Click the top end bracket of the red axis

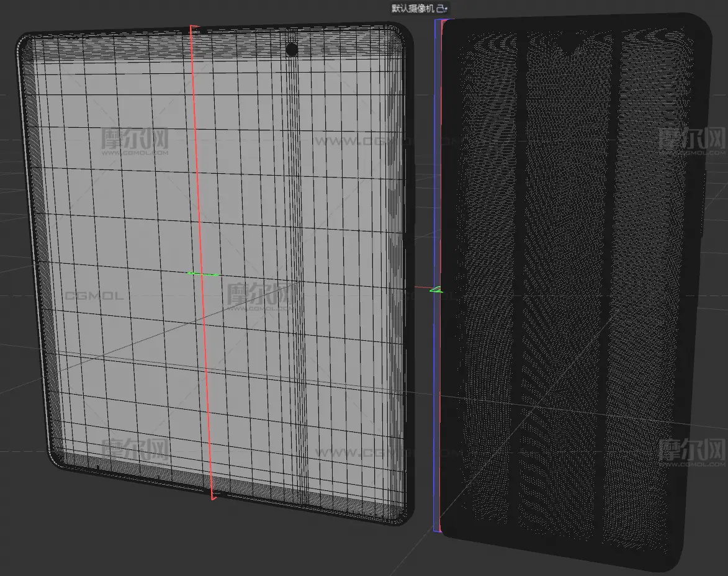click(x=193, y=29)
